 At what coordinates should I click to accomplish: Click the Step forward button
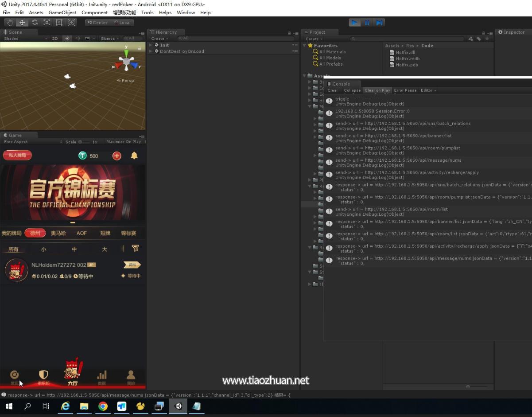[x=379, y=23]
